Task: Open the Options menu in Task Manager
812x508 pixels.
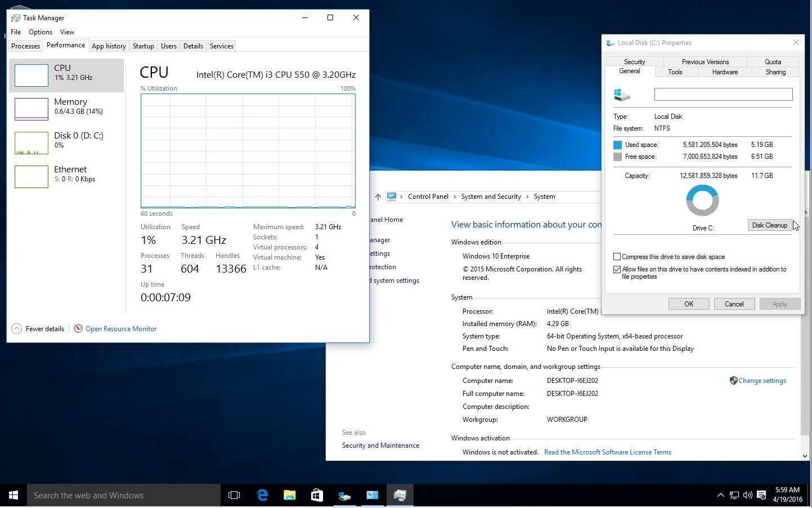Action: (x=41, y=32)
